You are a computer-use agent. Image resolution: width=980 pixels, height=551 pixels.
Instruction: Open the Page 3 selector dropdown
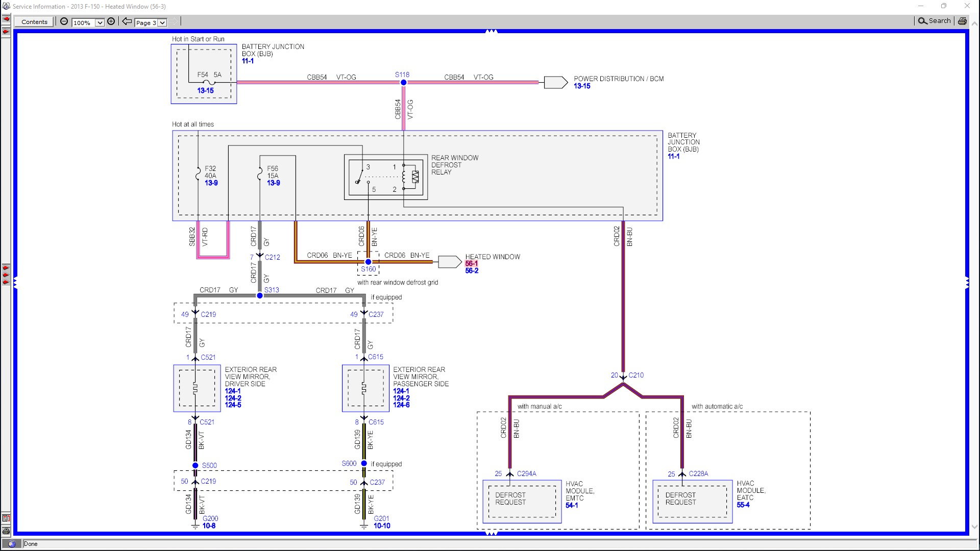pyautogui.click(x=162, y=22)
